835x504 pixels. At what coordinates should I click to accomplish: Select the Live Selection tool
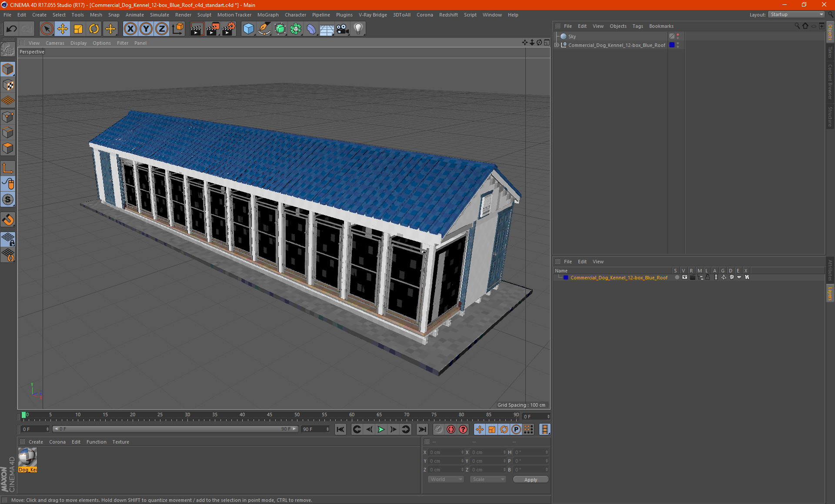(47, 29)
